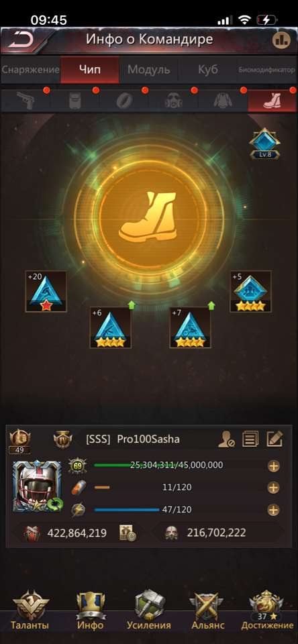
Task: Select the gas mask equipment slot
Action: coord(173,100)
